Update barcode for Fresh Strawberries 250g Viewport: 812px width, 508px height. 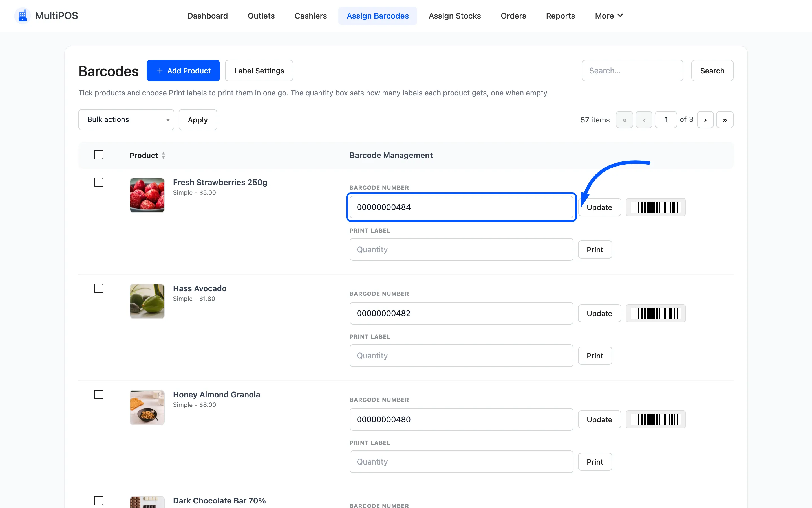599,207
